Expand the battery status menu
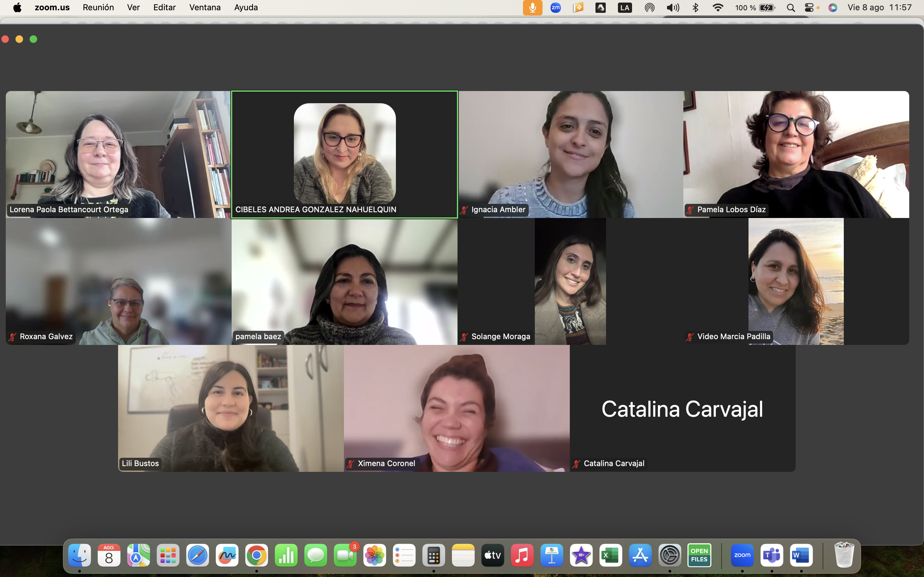Viewport: 924px width, 577px height. (766, 8)
